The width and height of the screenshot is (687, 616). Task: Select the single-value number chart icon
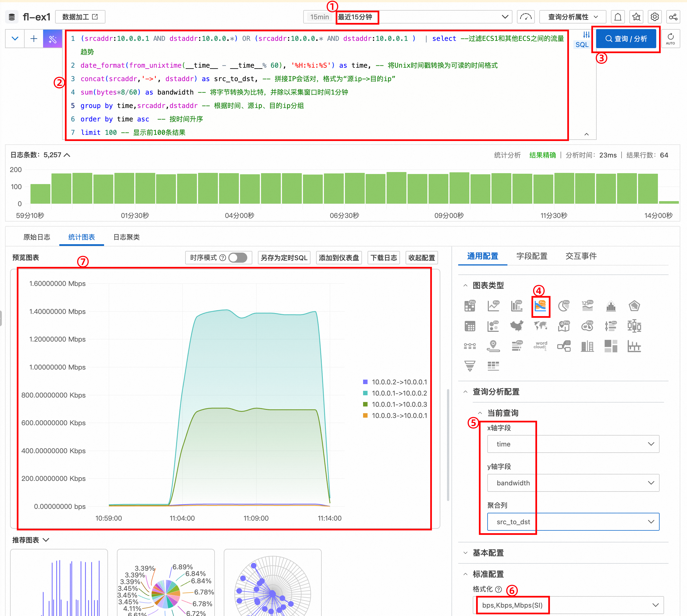coord(587,306)
